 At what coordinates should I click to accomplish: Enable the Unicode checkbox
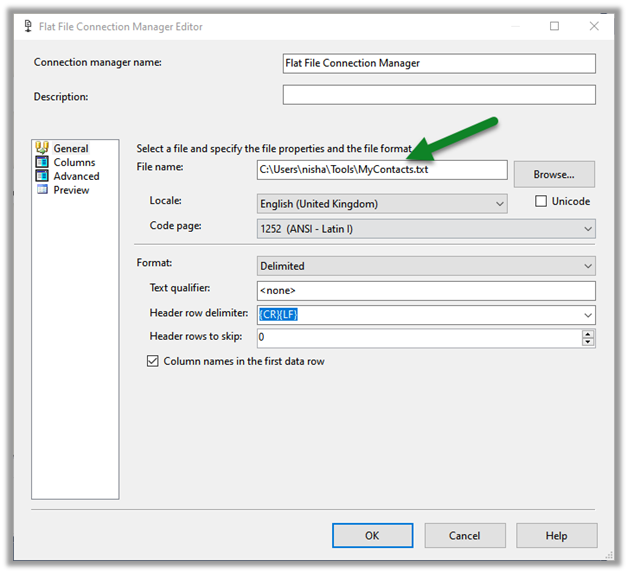(x=541, y=201)
